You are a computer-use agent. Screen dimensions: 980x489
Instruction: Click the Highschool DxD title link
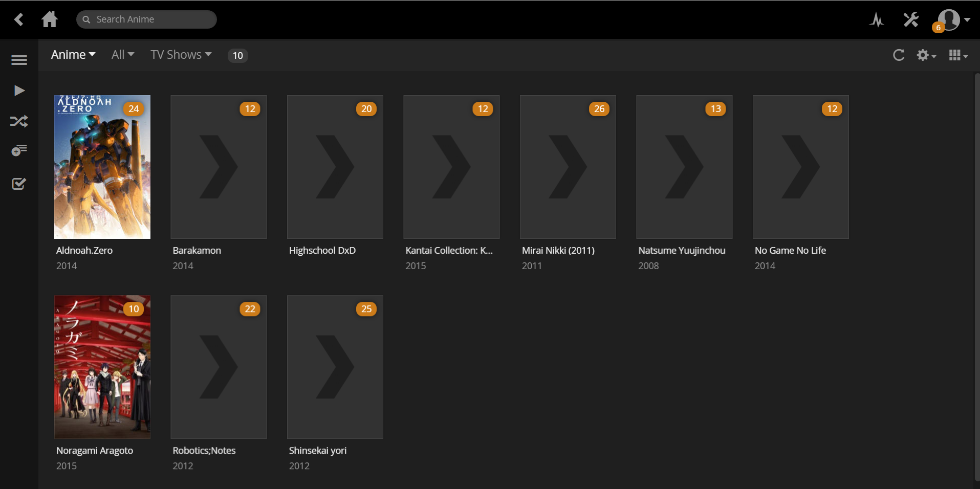click(322, 251)
